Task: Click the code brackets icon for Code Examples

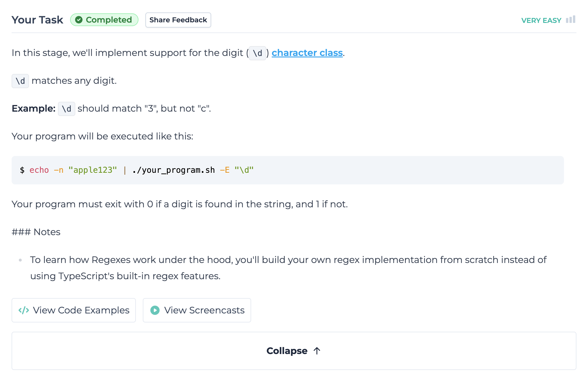Action: 24,310
